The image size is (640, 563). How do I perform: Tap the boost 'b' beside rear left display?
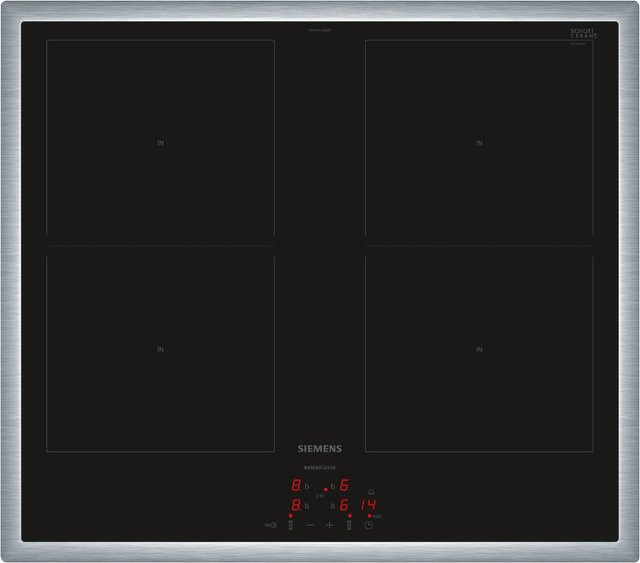tap(307, 486)
